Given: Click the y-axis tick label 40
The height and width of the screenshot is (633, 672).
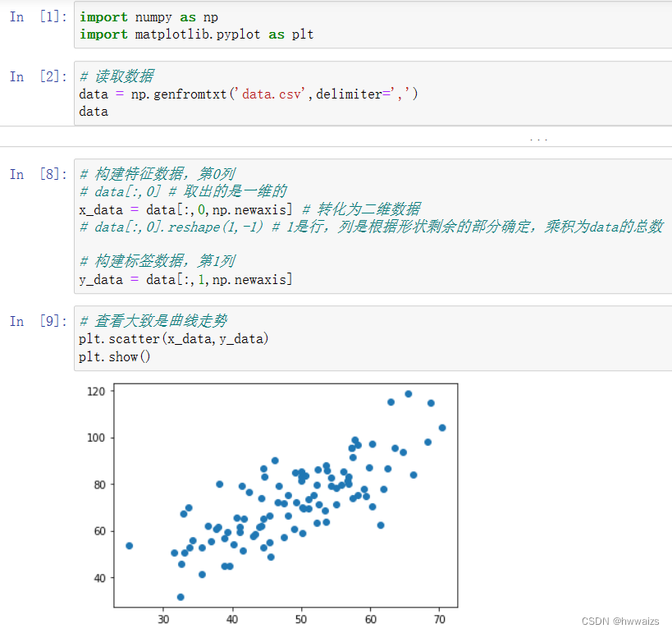Looking at the screenshot, I should coord(99,578).
